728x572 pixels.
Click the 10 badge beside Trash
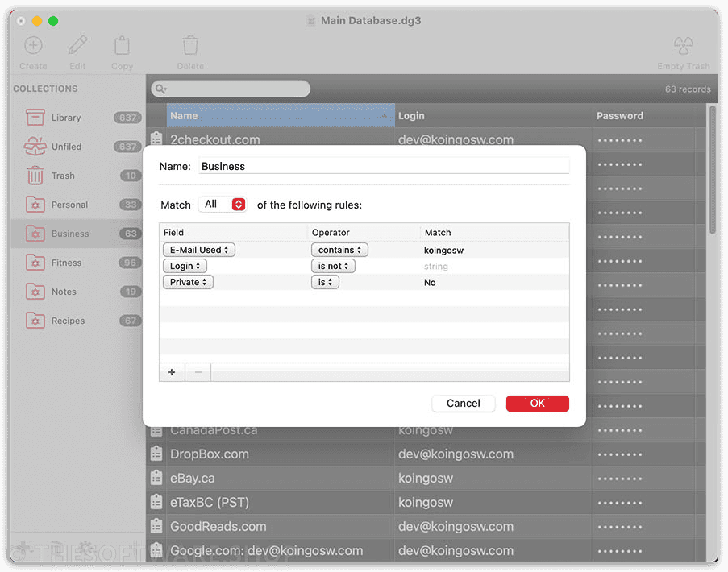click(131, 176)
